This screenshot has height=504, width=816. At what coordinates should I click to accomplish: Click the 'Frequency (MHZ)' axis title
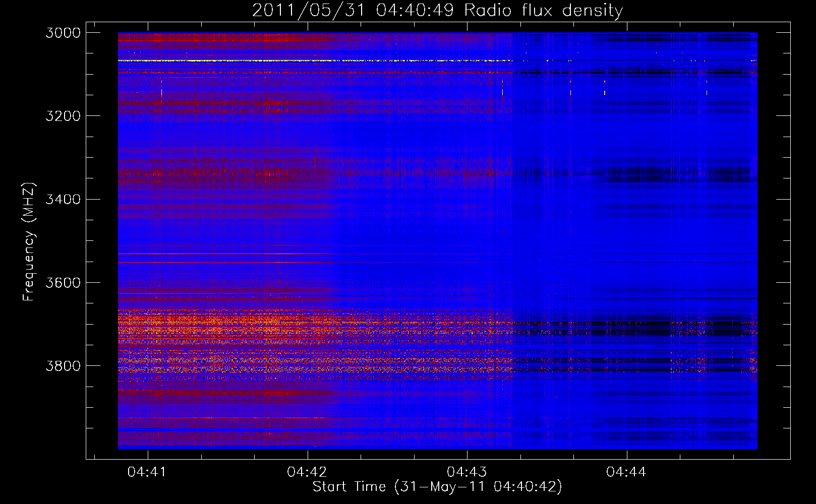29,242
